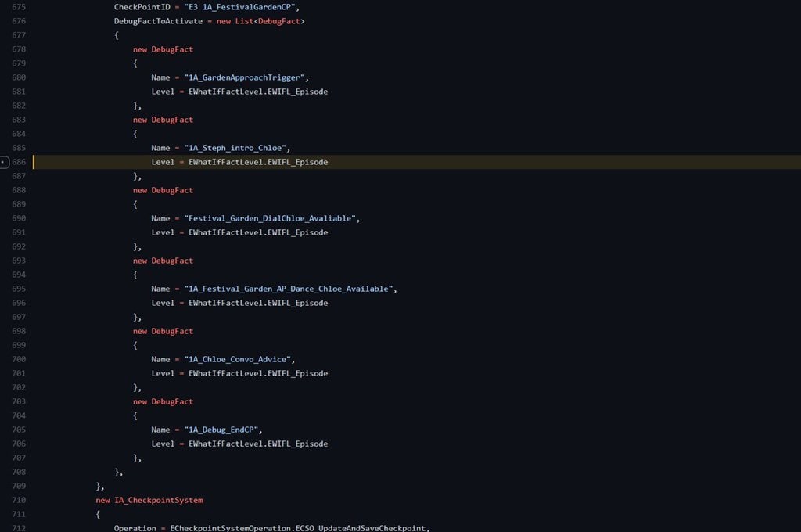The height and width of the screenshot is (532, 801).
Task: Select line number 690
Action: pos(19,218)
